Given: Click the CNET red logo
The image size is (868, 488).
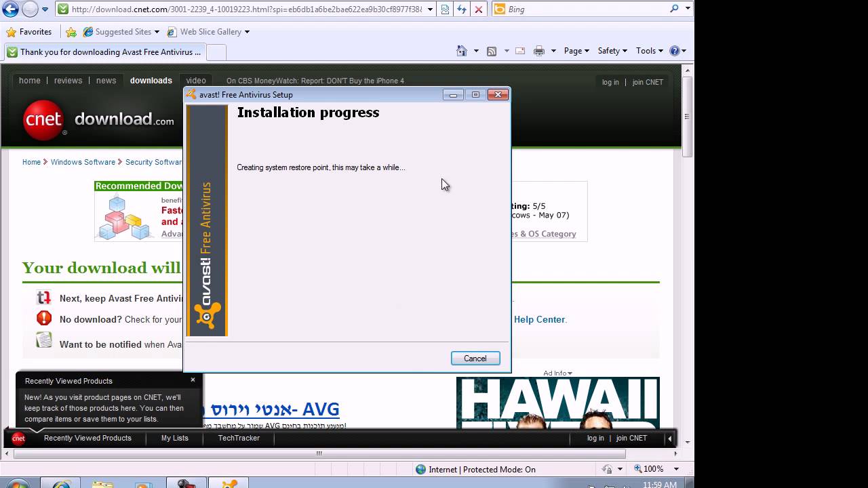Looking at the screenshot, I should pos(44,120).
